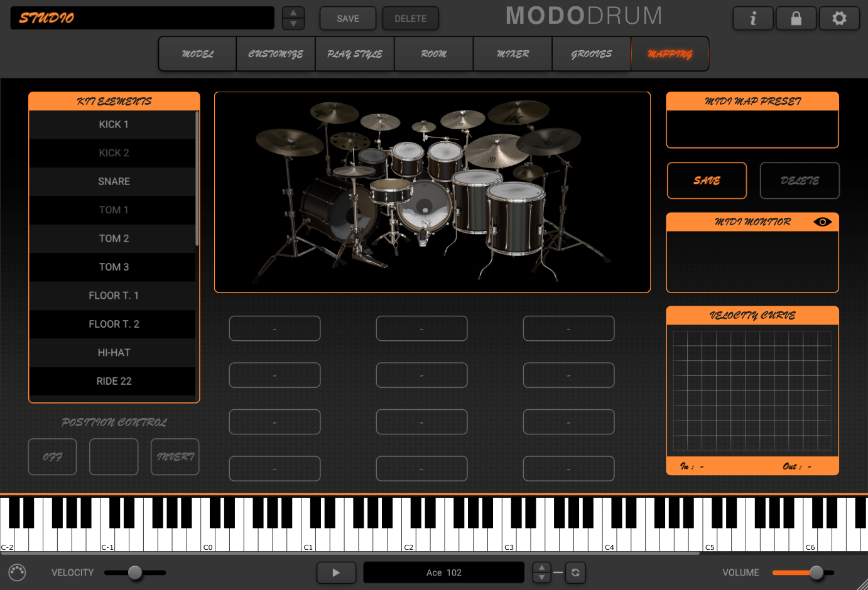
Task: Turn position control Off
Action: tap(52, 457)
